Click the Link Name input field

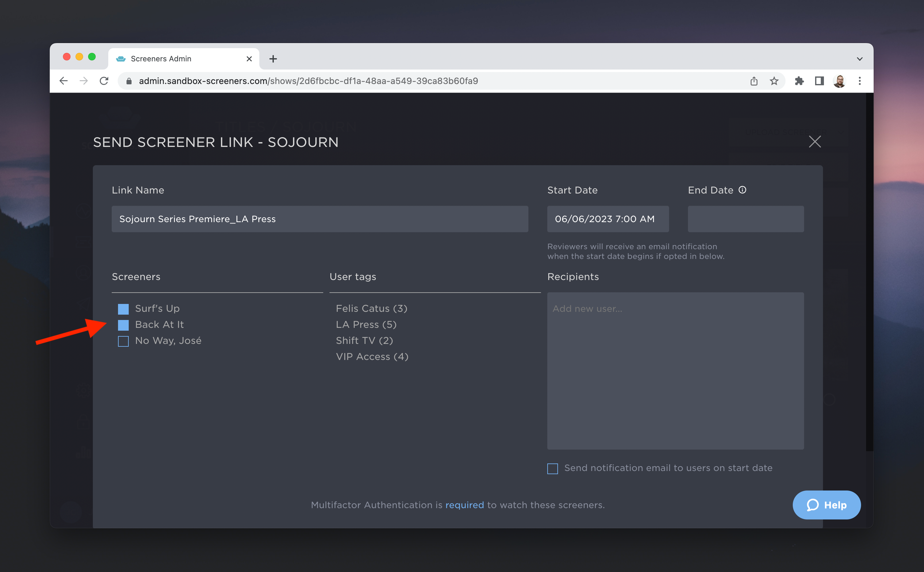320,219
